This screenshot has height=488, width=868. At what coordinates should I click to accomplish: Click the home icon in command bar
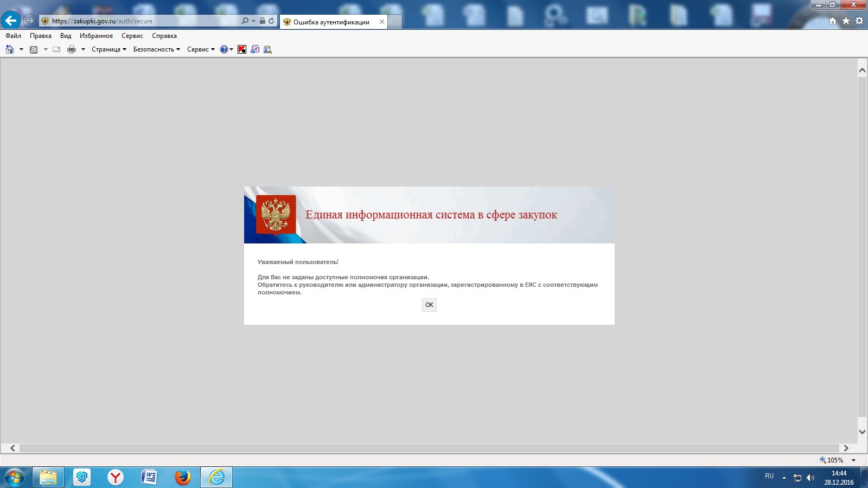click(x=10, y=49)
